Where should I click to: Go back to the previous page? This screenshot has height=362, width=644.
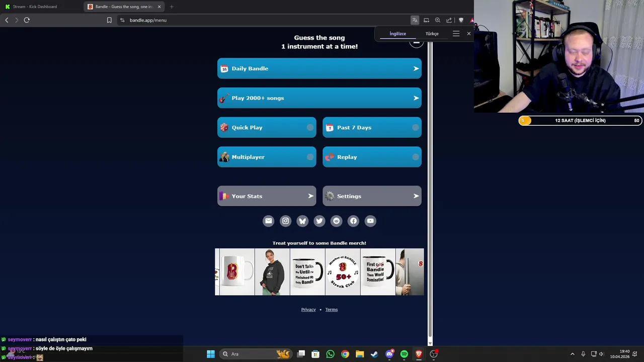coord(7,20)
